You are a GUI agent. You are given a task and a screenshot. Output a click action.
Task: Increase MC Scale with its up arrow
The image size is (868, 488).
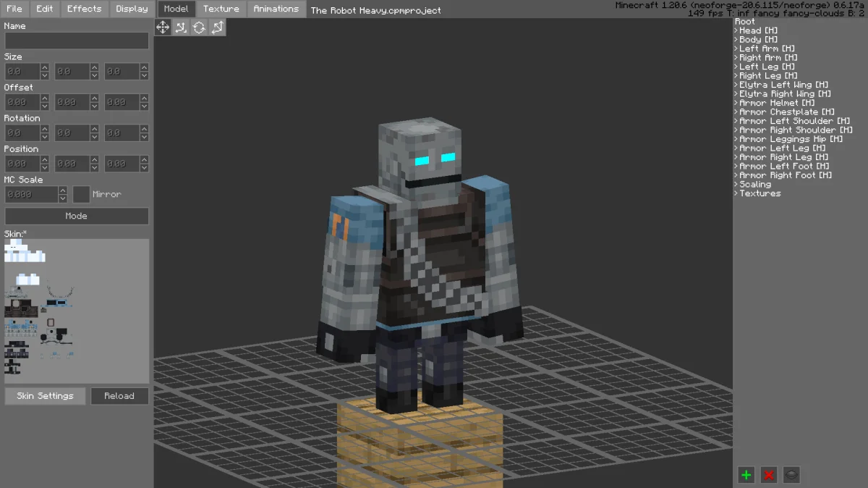[x=64, y=190]
